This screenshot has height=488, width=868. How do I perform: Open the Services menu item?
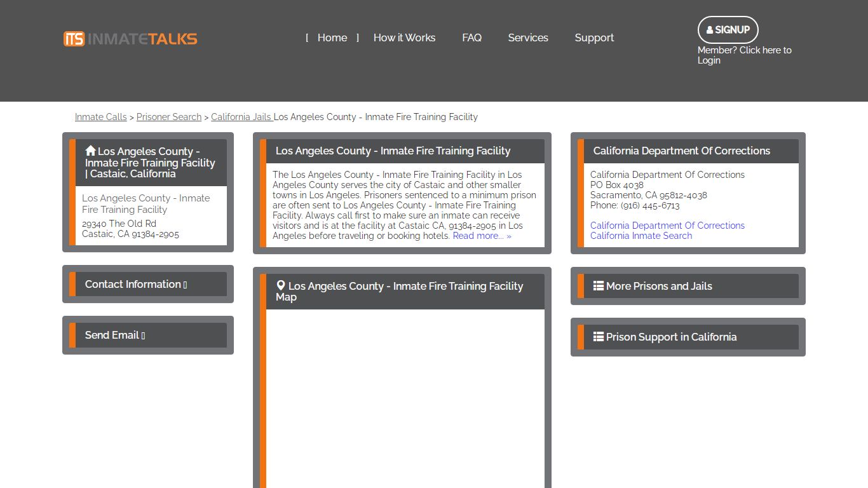point(528,38)
